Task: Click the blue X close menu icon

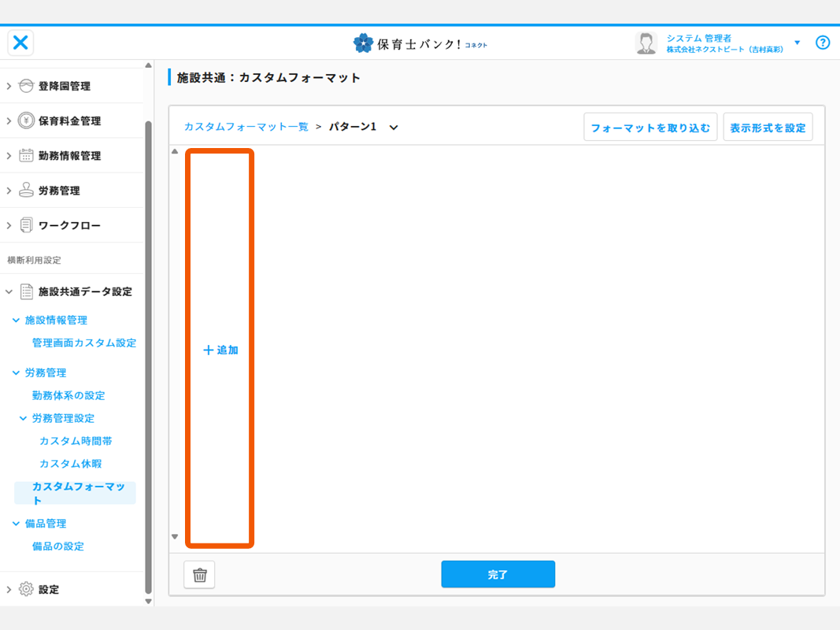Action: coord(21,43)
